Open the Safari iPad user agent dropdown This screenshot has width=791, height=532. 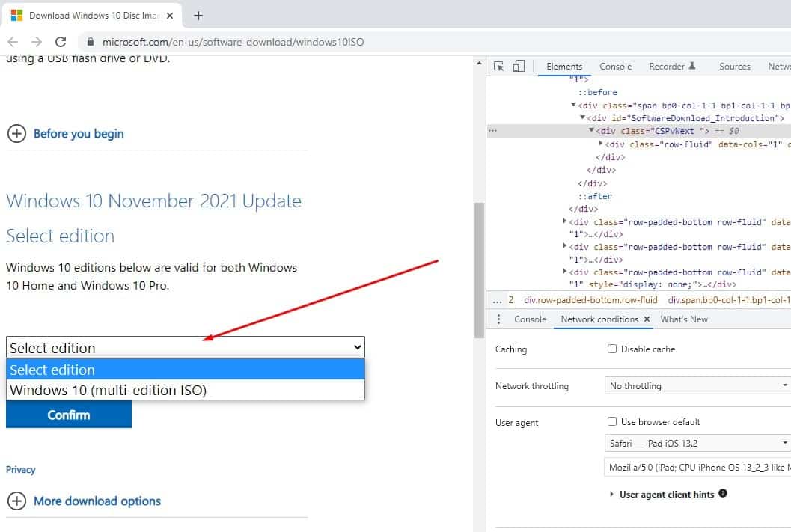click(697, 444)
